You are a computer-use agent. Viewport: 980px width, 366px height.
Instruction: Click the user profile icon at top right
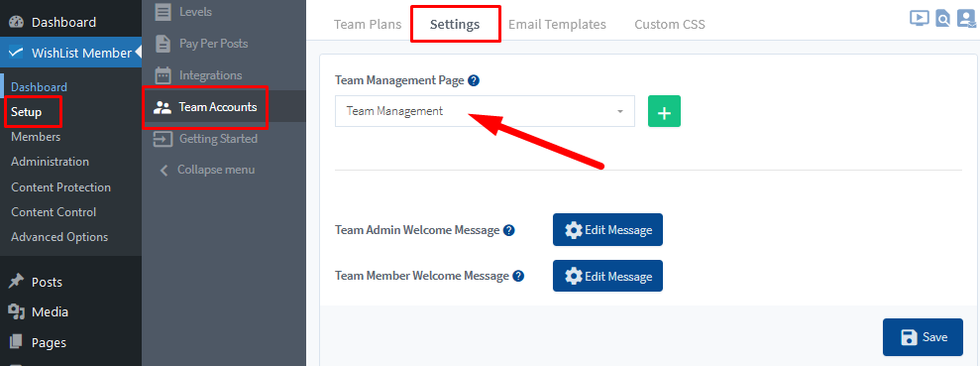tap(966, 18)
